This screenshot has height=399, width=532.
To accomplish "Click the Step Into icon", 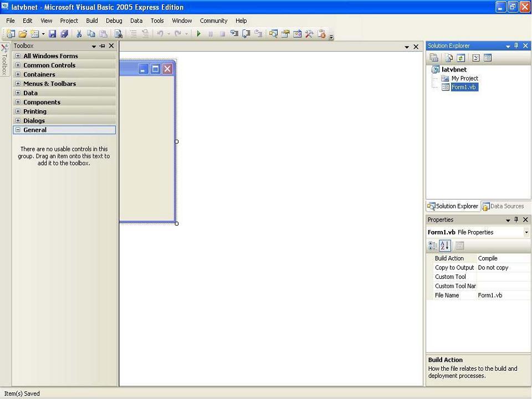I will coord(234,34).
